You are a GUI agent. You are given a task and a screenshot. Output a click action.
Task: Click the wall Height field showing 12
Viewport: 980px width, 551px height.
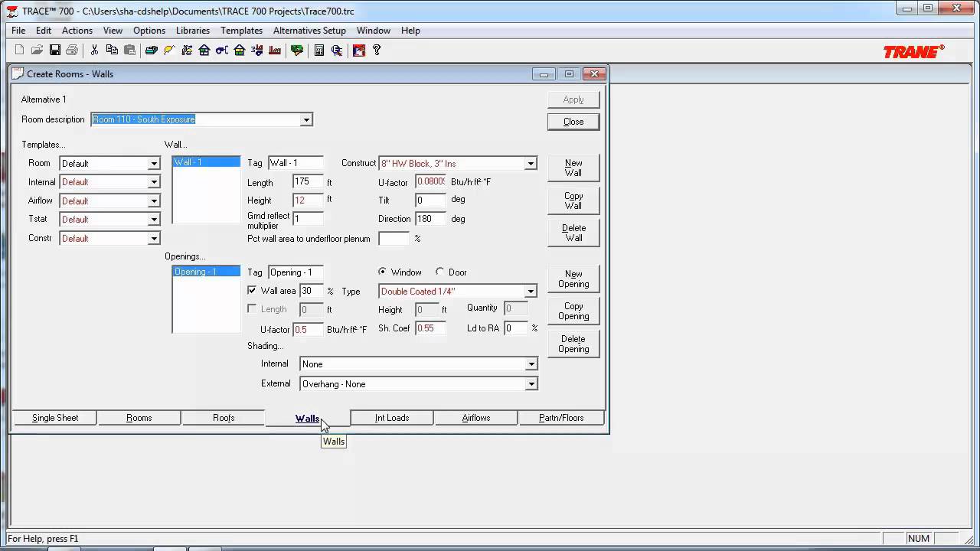(308, 200)
